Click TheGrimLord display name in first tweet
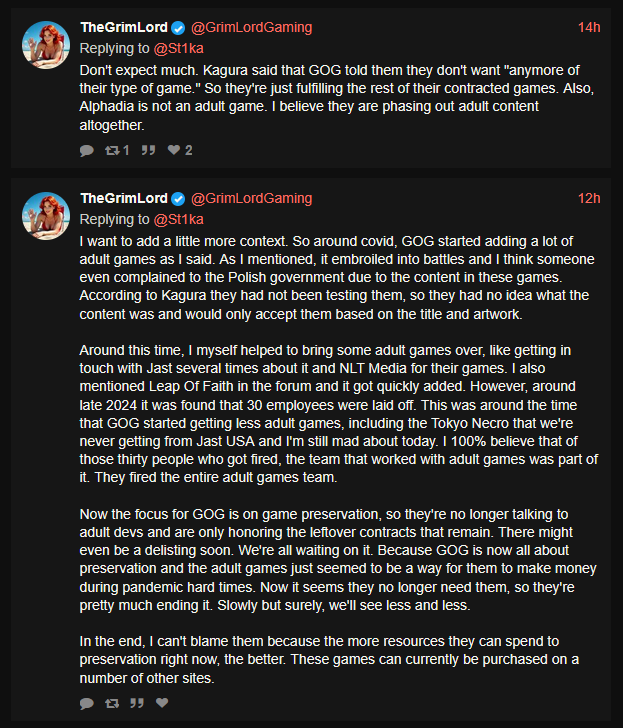 [124, 27]
